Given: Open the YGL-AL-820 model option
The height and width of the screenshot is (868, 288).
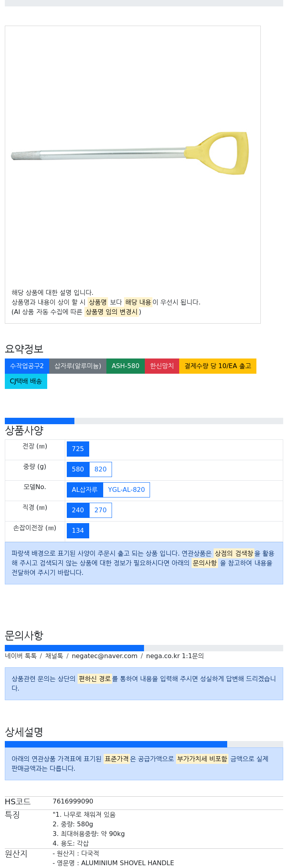Looking at the screenshot, I should (126, 490).
